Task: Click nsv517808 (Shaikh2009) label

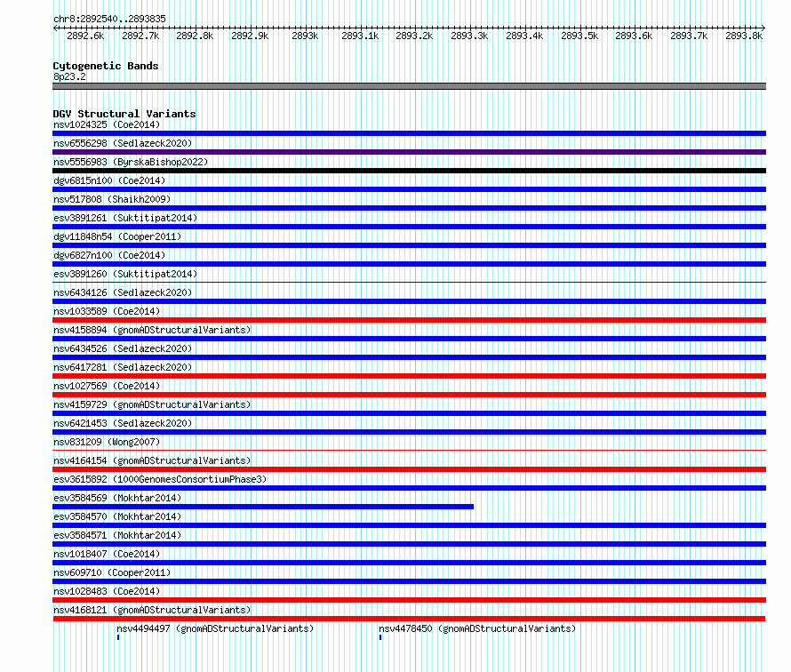Action: point(112,199)
